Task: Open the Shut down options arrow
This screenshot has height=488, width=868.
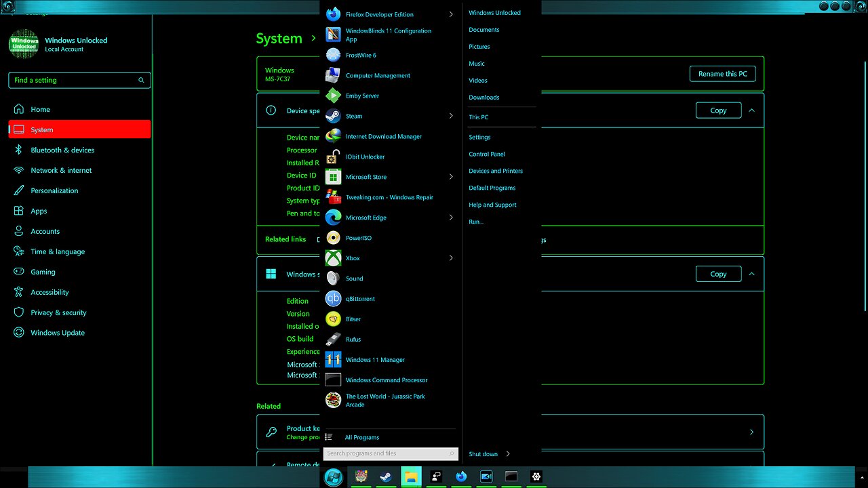Action: coord(508,454)
